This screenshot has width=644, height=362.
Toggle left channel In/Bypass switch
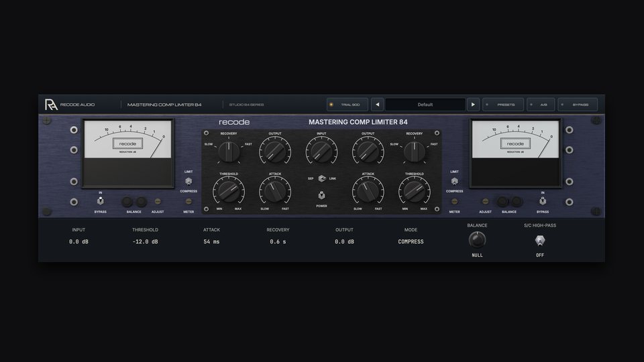[100, 201]
